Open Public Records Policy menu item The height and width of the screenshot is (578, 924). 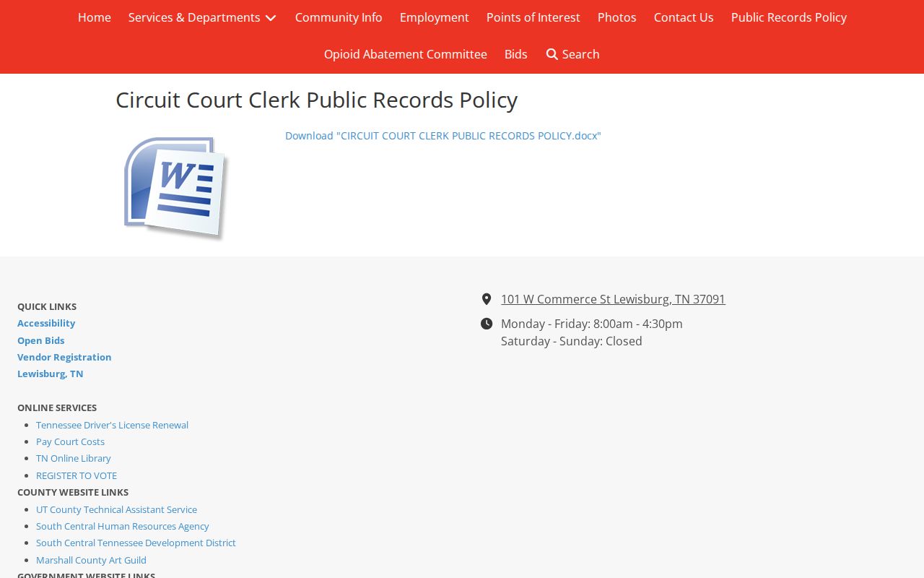(x=789, y=17)
